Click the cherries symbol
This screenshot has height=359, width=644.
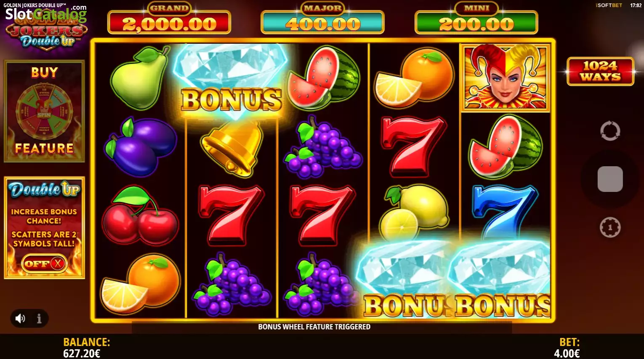click(x=140, y=215)
